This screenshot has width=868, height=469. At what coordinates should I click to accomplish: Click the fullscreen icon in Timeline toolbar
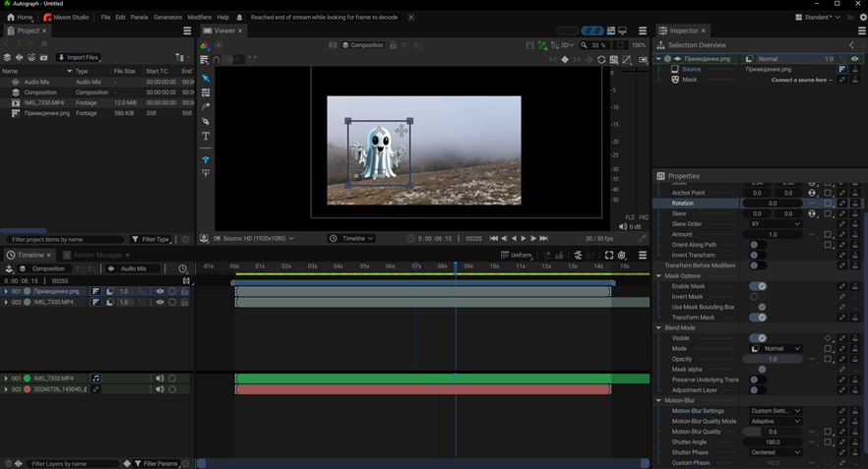609,255
